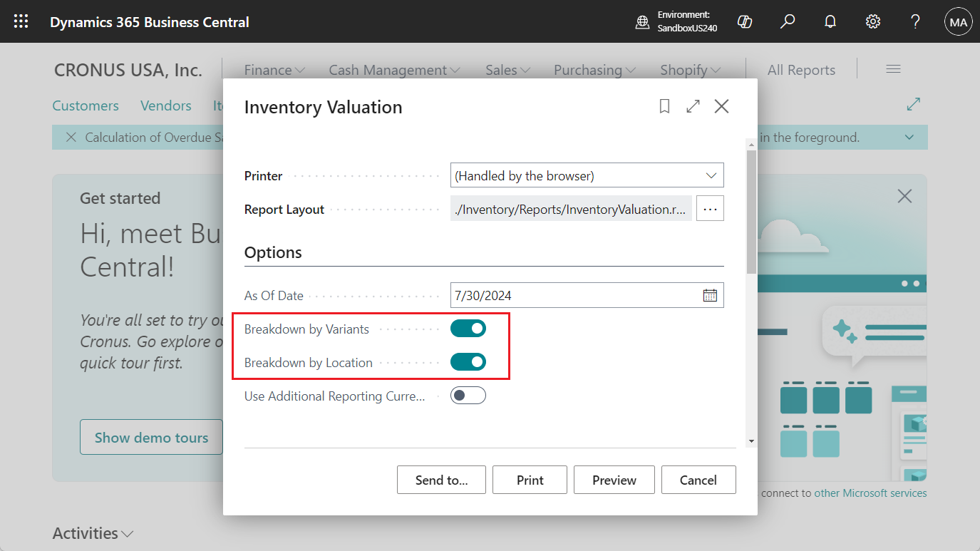
Task: Open the Settings gear
Action: point(872,21)
